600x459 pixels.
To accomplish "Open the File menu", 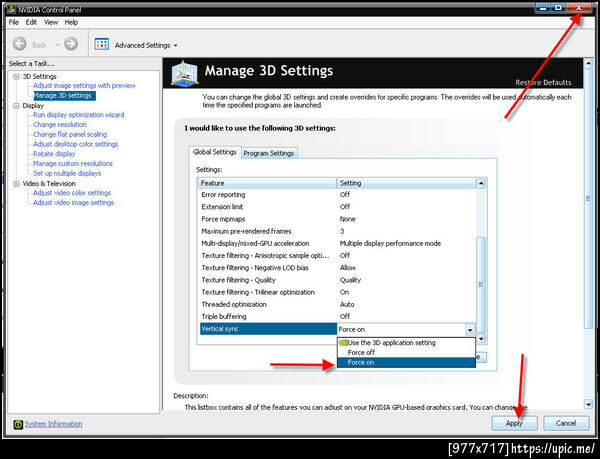I will [14, 22].
